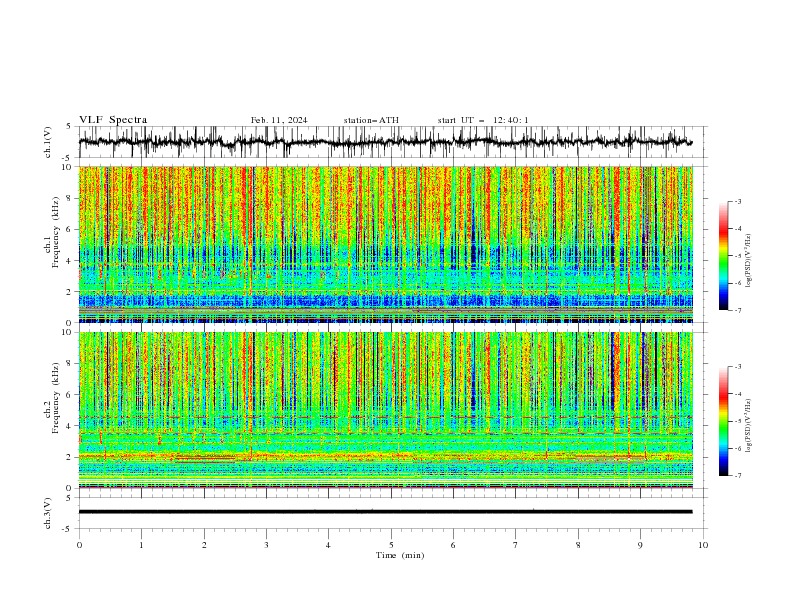Image resolution: width=792 pixels, height=612 pixels.
Task: Click the "-5" tick on ch.1 colorbar
Action: click(x=738, y=256)
